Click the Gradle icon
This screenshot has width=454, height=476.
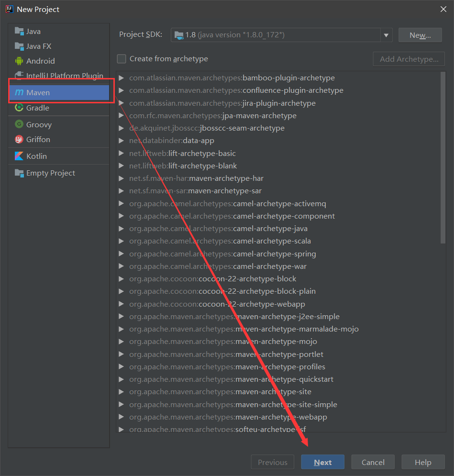pyautogui.click(x=19, y=108)
